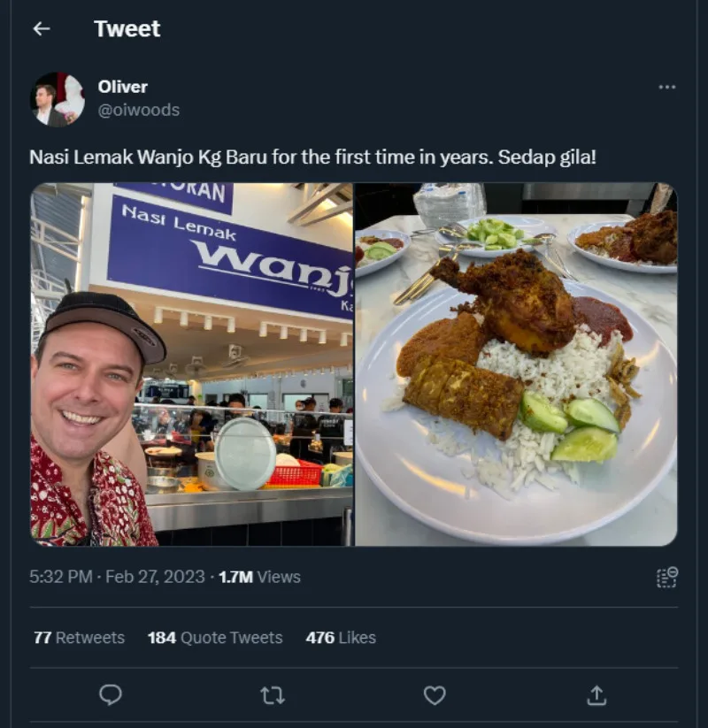Click the @oiwoods handle
The width and height of the screenshot is (708, 728).
(x=139, y=110)
